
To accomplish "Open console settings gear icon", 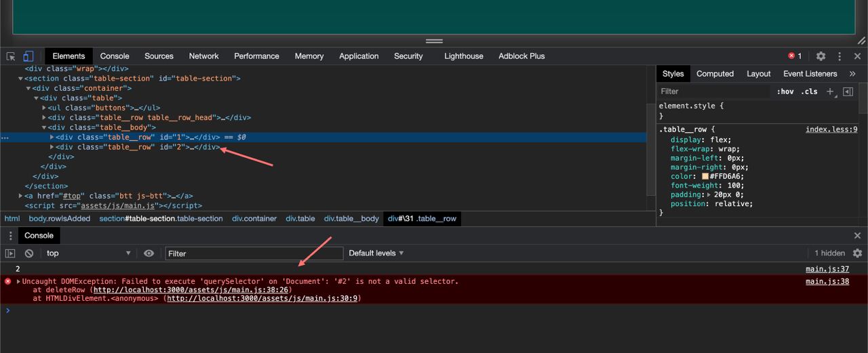I will tap(857, 253).
